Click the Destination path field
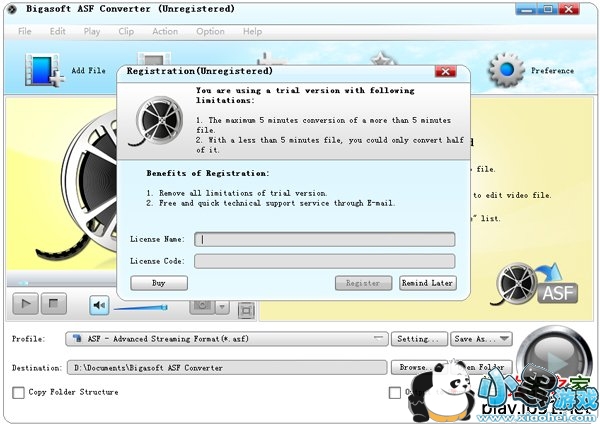600x426 pixels. [227, 367]
